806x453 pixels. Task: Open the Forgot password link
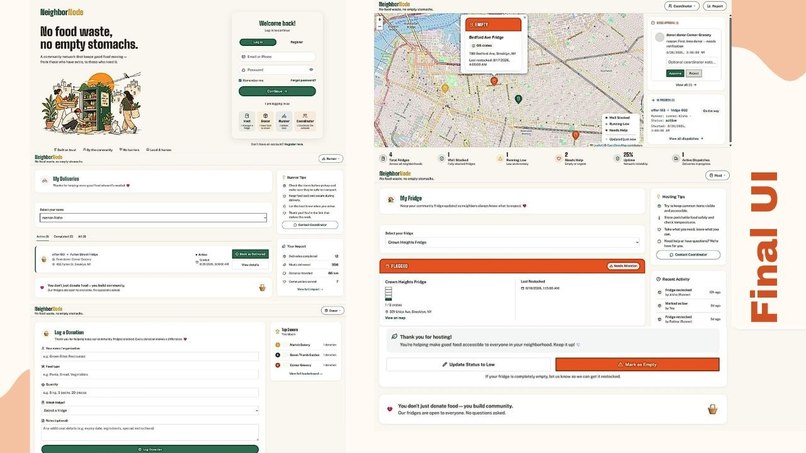[303, 80]
